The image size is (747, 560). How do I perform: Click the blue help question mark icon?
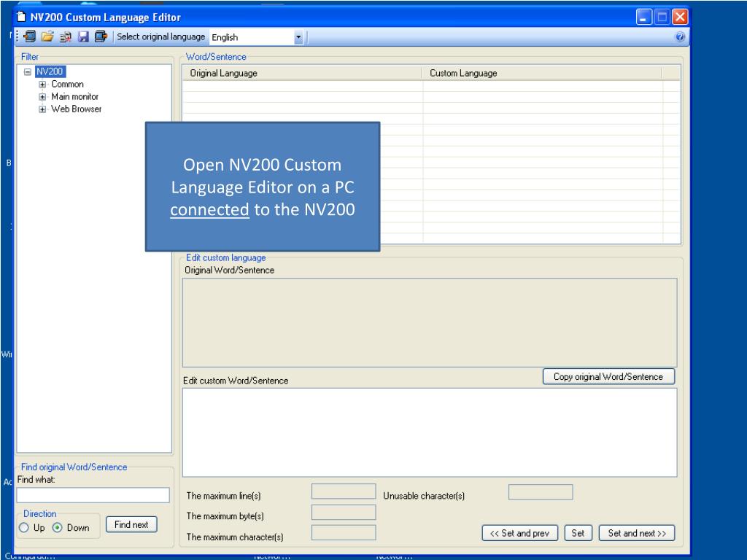[680, 36]
